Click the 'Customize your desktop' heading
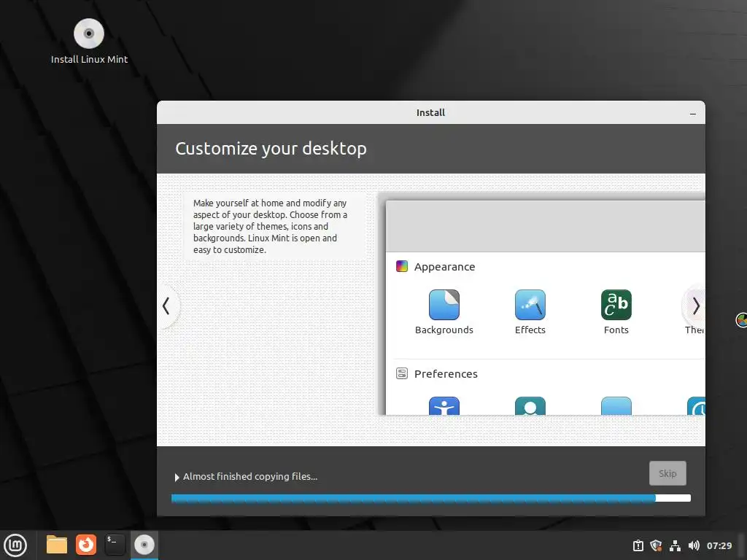 click(x=271, y=148)
